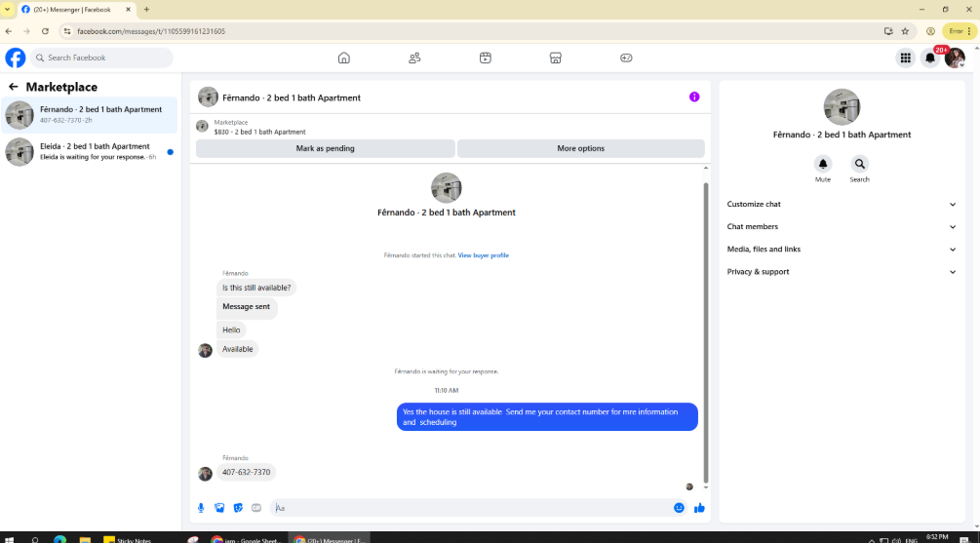The height and width of the screenshot is (543, 980).
Task: Record a voice clip with microphone icon
Action: pyautogui.click(x=201, y=508)
